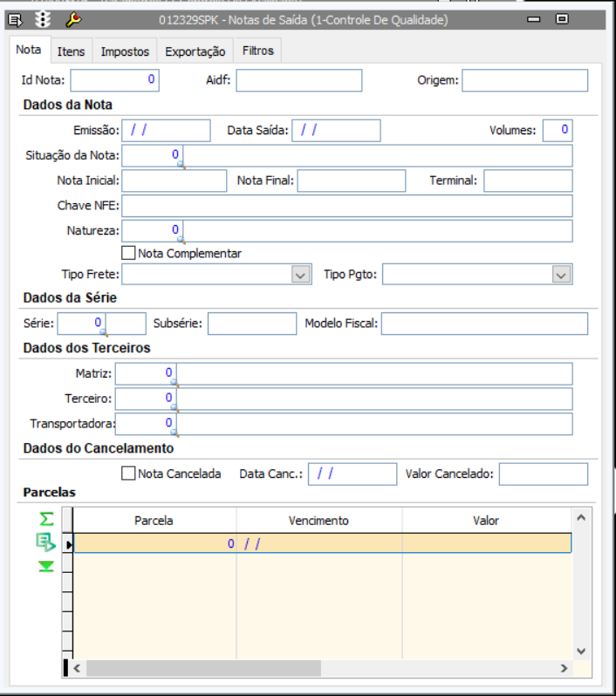The image size is (616, 696).
Task: Click the Modelo Fiscal field
Action: (484, 324)
